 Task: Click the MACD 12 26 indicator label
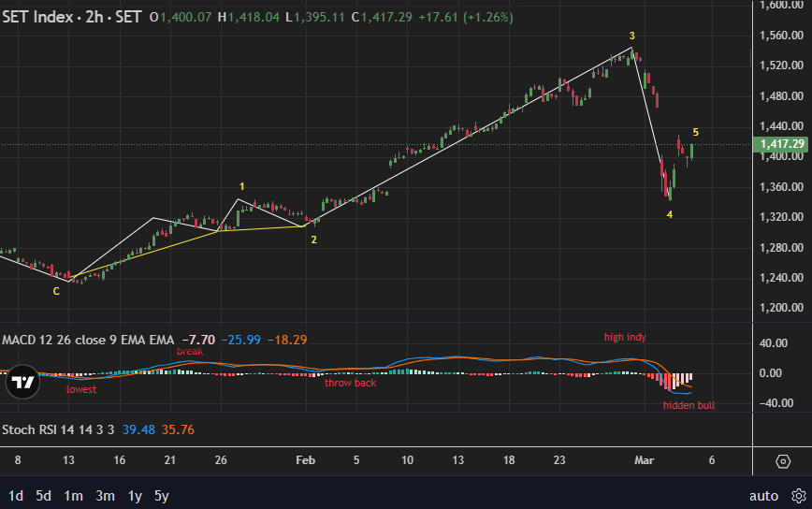pyautogui.click(x=88, y=340)
